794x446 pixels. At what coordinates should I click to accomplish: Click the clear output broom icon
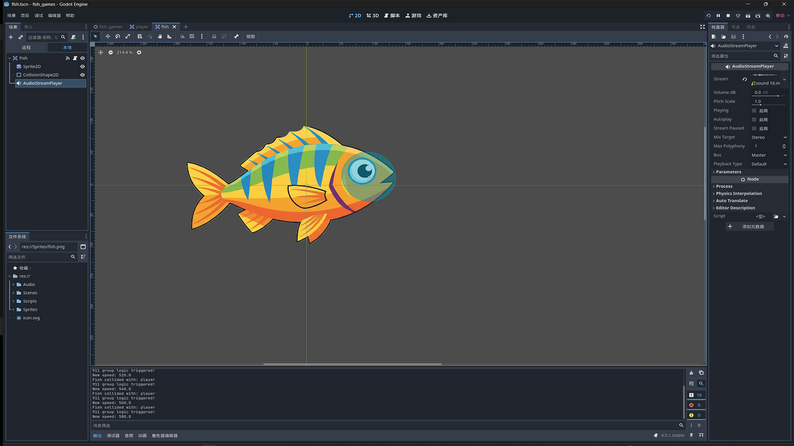[x=691, y=373]
